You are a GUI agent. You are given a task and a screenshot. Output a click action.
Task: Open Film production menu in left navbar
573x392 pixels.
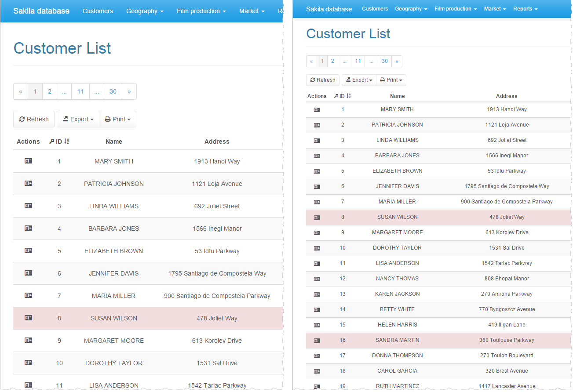201,11
